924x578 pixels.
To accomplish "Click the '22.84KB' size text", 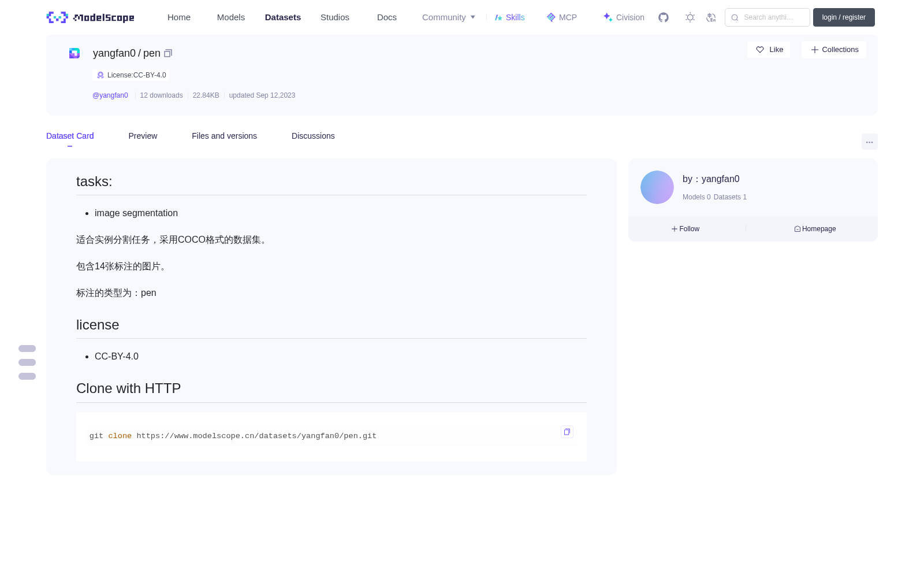I will 206,95.
